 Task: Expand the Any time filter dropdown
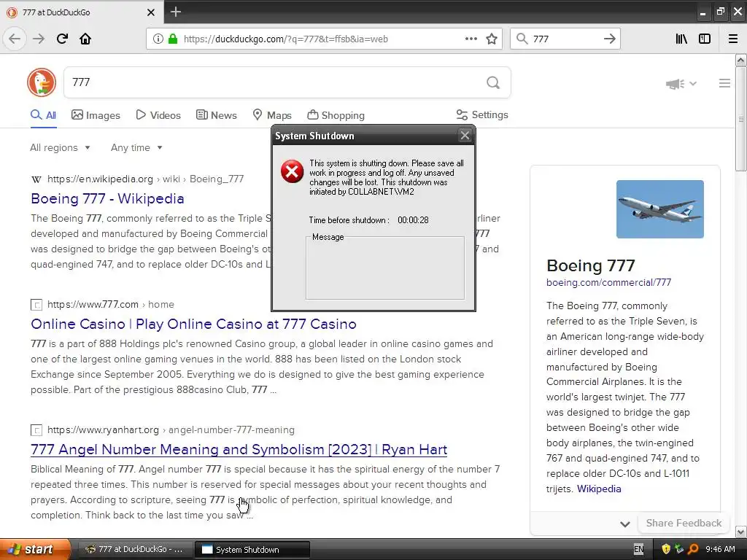pyautogui.click(x=136, y=147)
